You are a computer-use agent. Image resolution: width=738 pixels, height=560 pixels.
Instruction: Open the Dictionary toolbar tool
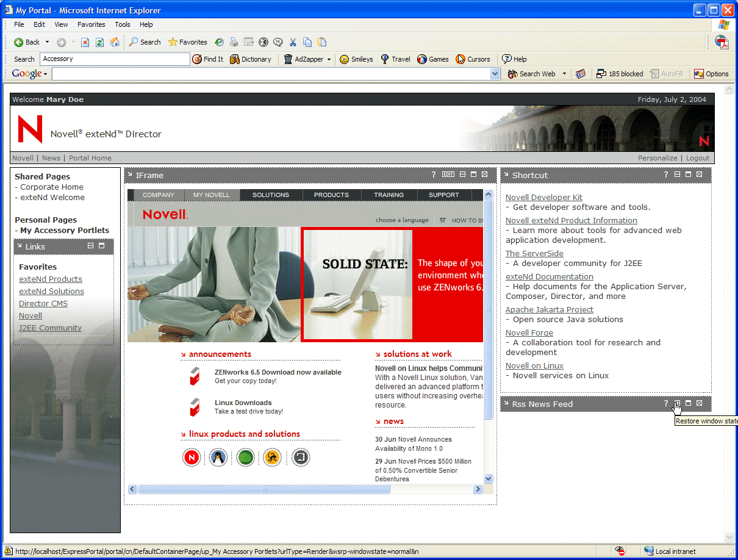pos(251,59)
